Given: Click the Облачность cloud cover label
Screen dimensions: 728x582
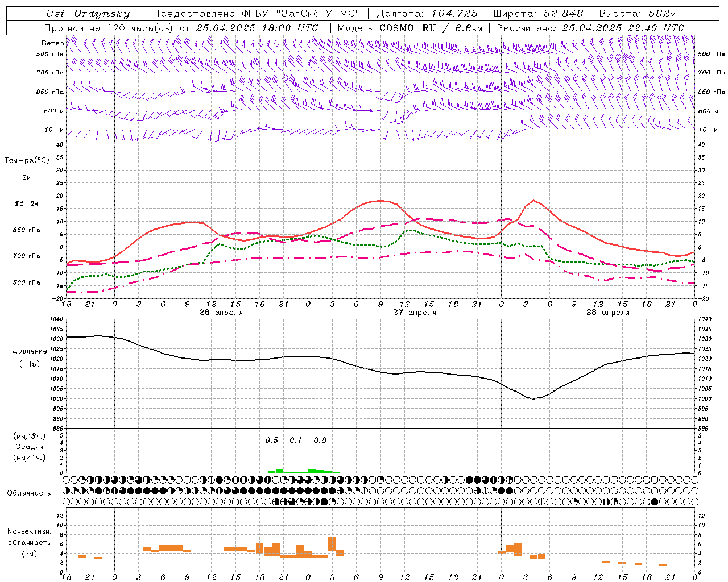Looking at the screenshot, I should (29, 493).
